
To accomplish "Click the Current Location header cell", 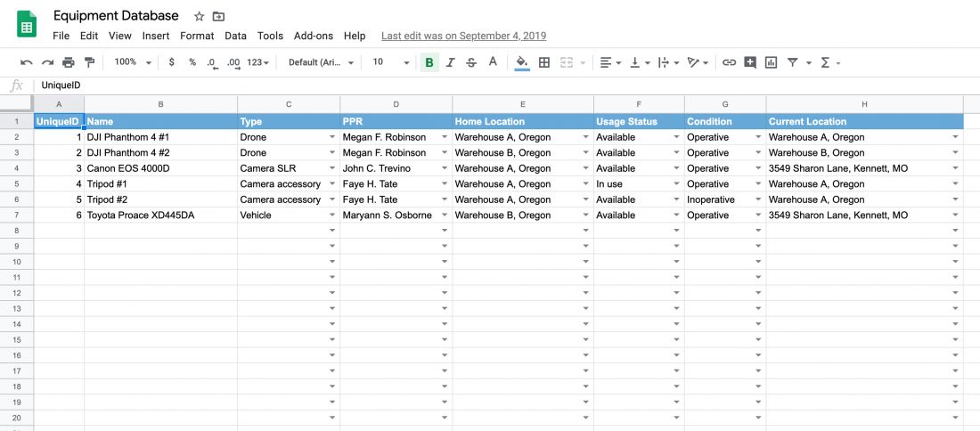I will pyautogui.click(x=864, y=122).
